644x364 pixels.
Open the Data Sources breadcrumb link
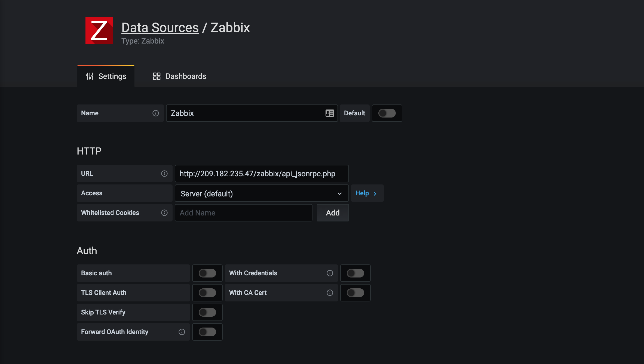(x=160, y=27)
